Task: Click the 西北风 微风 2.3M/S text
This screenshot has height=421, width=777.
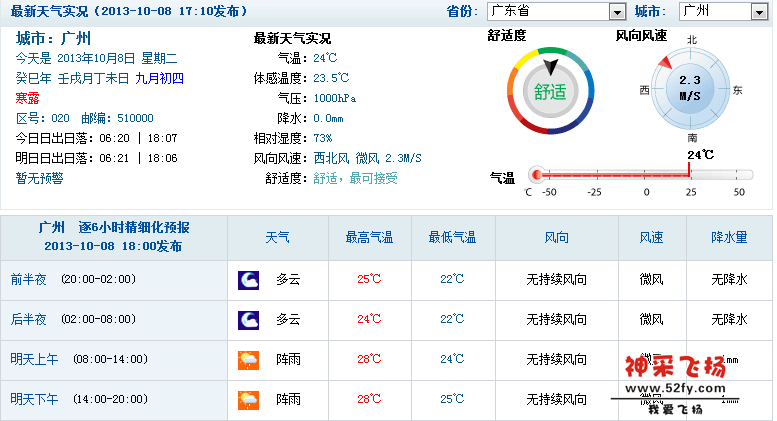Action: pyautogui.click(x=367, y=158)
